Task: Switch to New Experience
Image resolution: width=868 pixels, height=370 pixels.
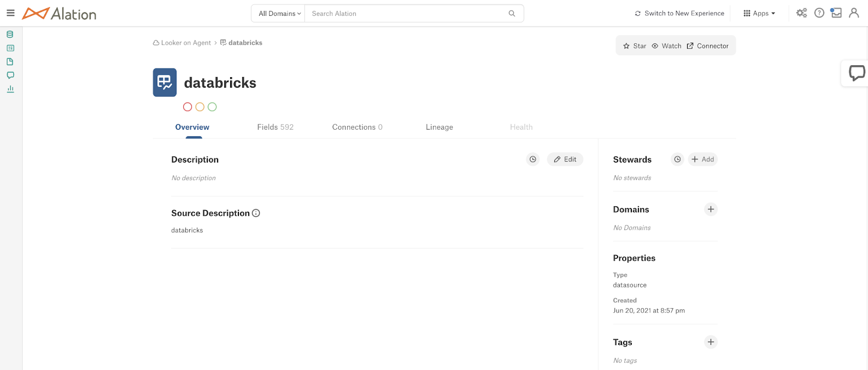Action: click(x=679, y=14)
